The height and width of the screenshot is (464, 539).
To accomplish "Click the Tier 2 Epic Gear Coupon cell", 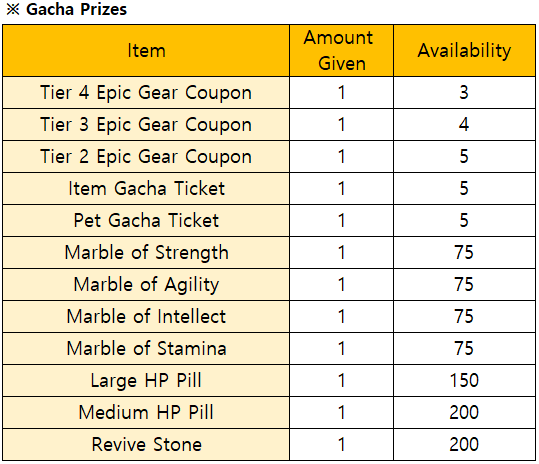I will [146, 156].
